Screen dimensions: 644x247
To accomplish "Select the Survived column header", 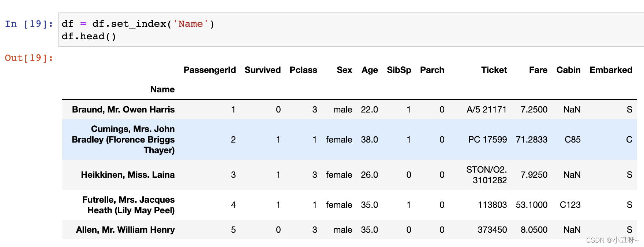I will click(x=263, y=70).
